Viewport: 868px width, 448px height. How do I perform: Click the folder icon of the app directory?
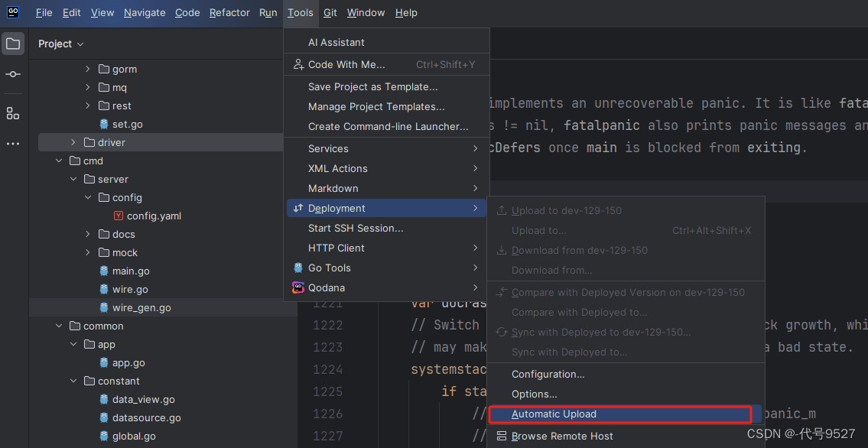pyautogui.click(x=89, y=345)
